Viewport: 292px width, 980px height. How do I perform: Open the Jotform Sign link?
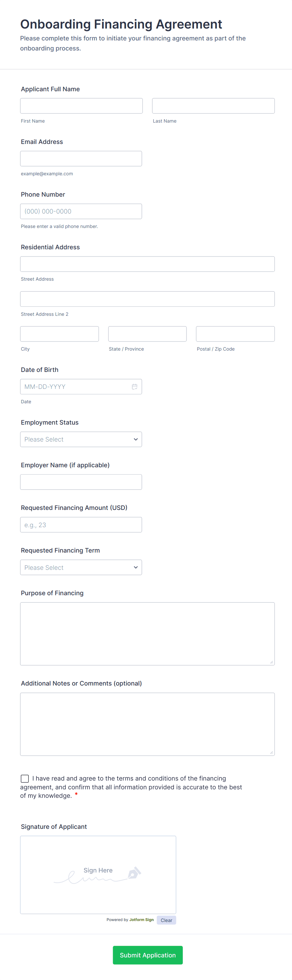141,920
